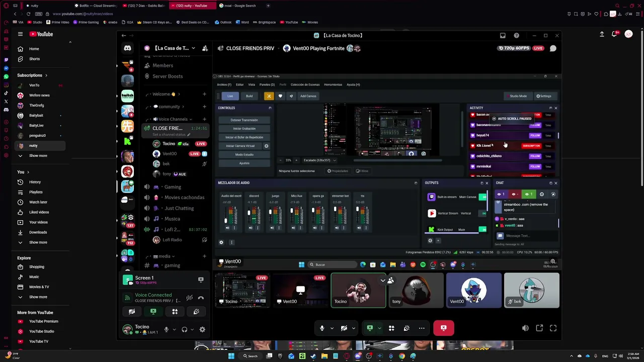Toggle noise suppression icon in Voice Connected panel
The height and width of the screenshot is (362, 644).
point(189,298)
